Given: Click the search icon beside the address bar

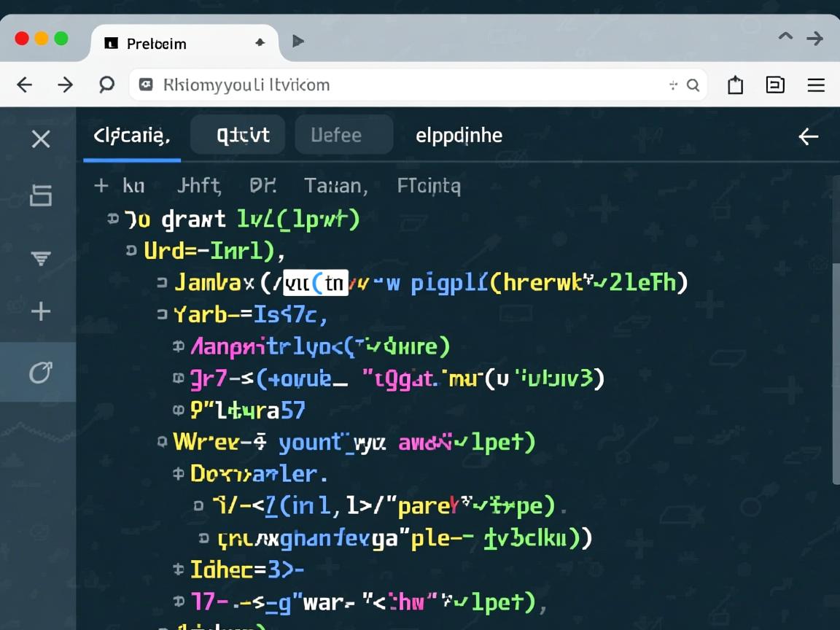Looking at the screenshot, I should pos(106,85).
